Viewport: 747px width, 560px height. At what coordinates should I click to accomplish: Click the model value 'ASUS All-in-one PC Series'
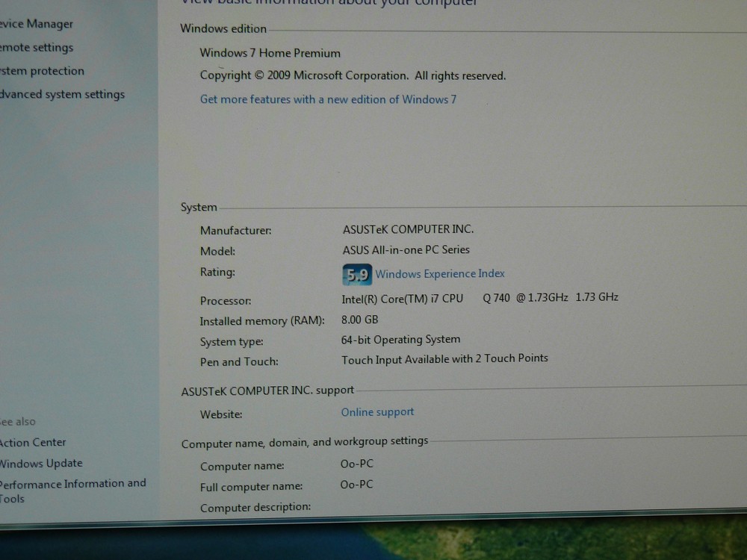(406, 249)
